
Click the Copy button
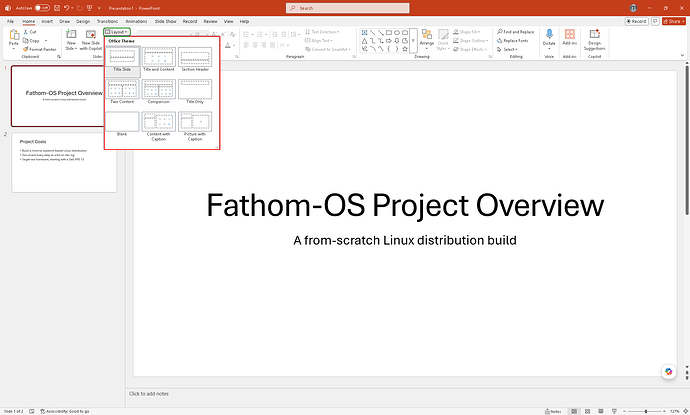[31, 40]
